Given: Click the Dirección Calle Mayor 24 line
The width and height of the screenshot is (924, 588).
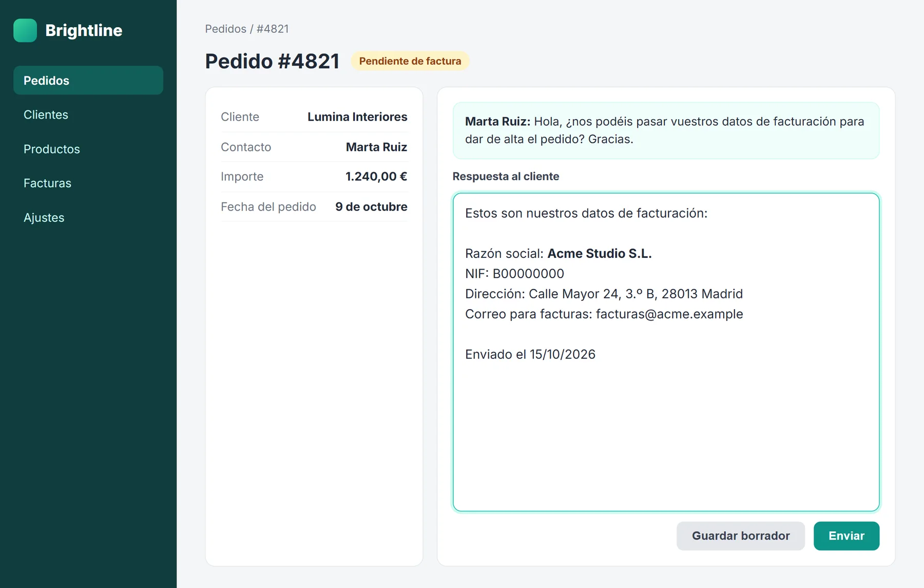Looking at the screenshot, I should [x=604, y=294].
